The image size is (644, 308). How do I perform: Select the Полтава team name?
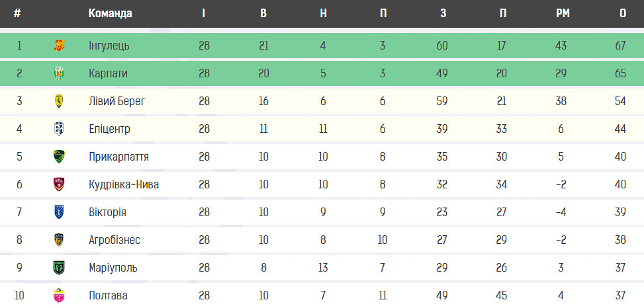[108, 295]
